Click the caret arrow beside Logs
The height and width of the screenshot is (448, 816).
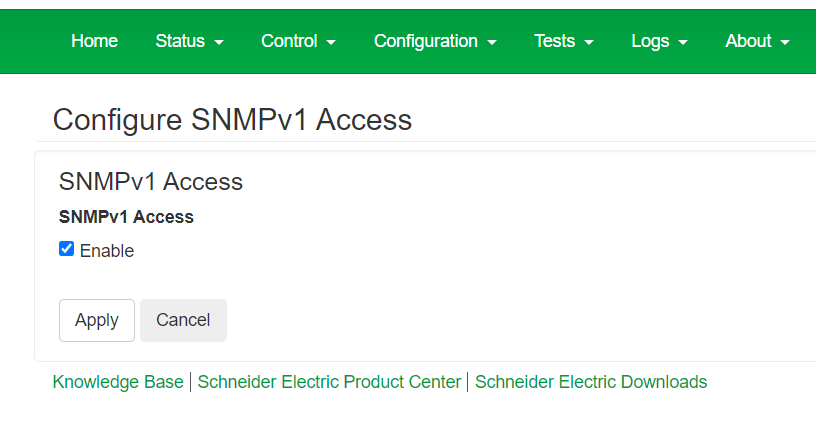point(683,43)
